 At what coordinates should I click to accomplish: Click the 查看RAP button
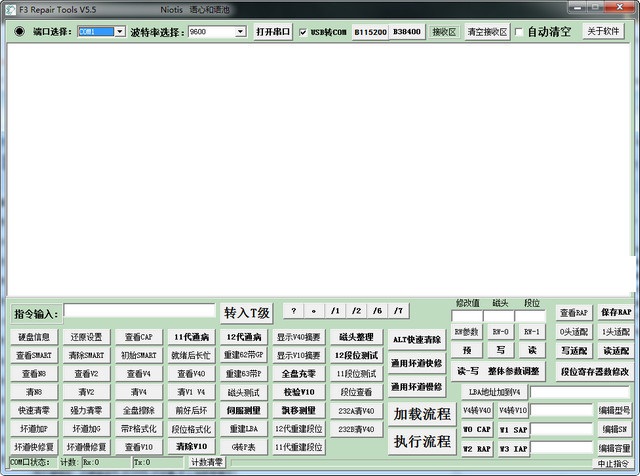pyautogui.click(x=573, y=313)
